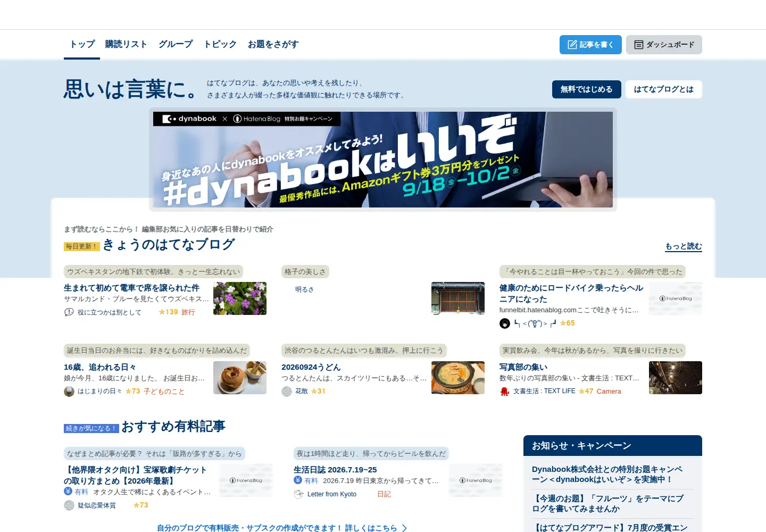Click the 記事を書く write article button
Screen dimensions: 766x532
(x=590, y=45)
